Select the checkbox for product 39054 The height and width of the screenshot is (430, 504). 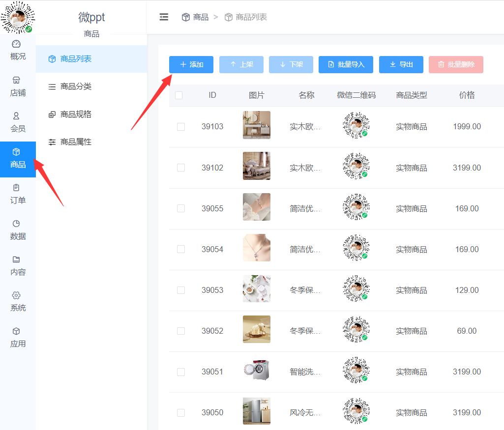click(x=181, y=249)
